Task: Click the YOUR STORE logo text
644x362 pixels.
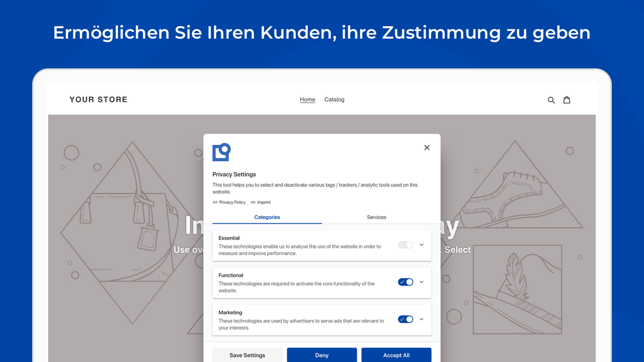Action: [x=99, y=100]
